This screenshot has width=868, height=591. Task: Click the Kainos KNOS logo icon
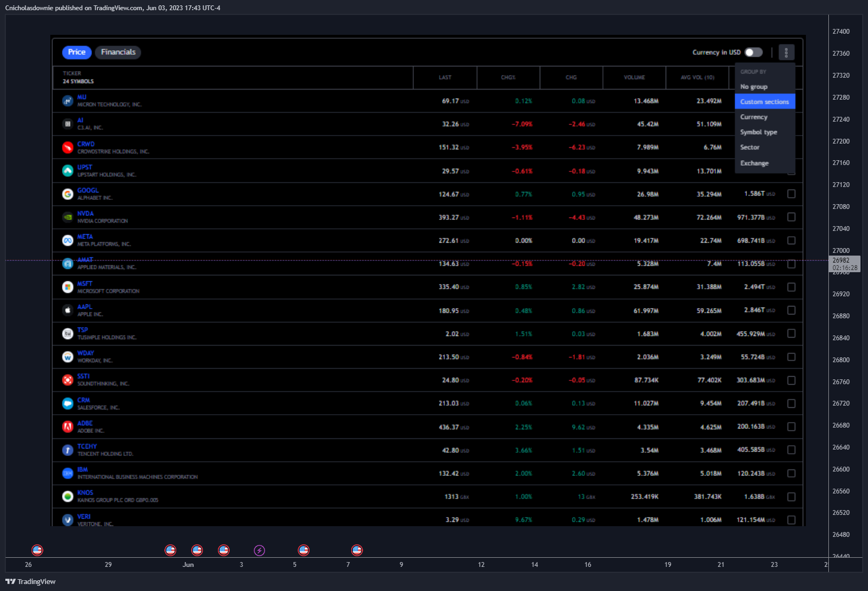coord(67,497)
